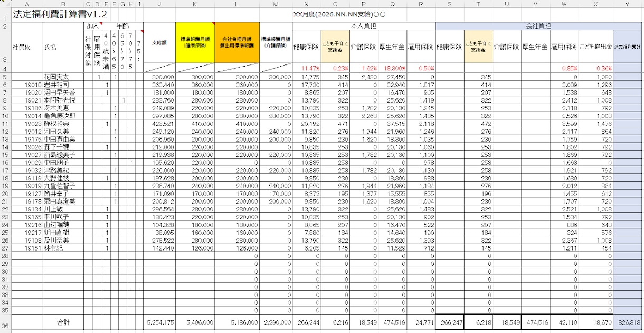Screen dimensions: 644x333
Task: Click the 1.62% rate cell
Action: pos(364,68)
